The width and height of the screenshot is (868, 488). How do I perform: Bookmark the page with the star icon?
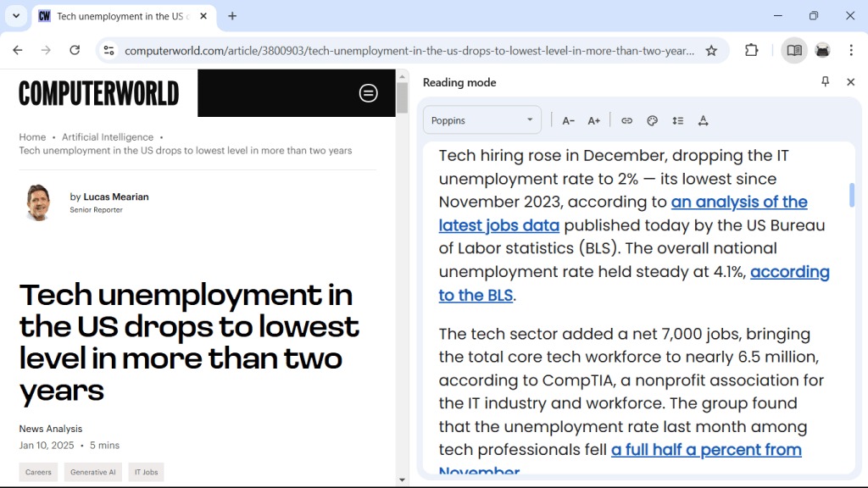point(712,50)
